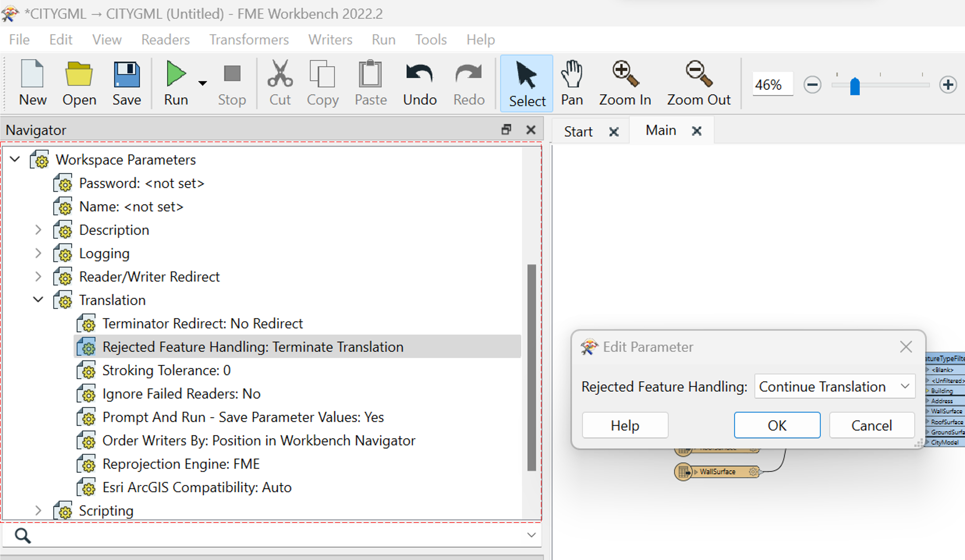965x560 pixels.
Task: Open the Run options dropdown arrow
Action: pos(203,83)
